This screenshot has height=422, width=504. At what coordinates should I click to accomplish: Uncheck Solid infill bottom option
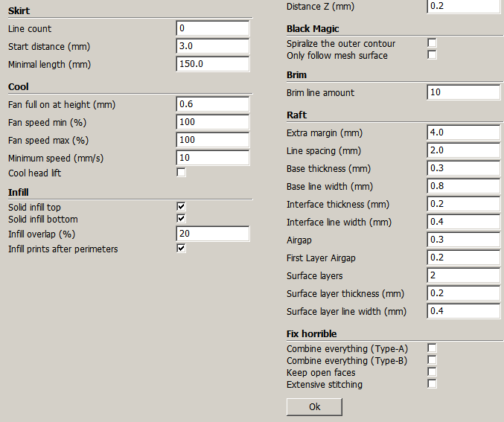181,219
